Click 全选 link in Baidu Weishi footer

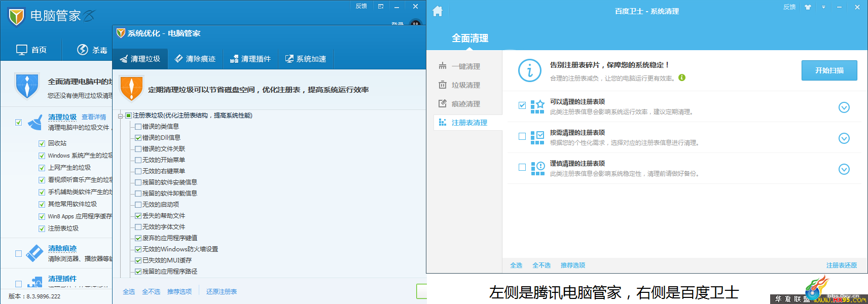(x=516, y=265)
